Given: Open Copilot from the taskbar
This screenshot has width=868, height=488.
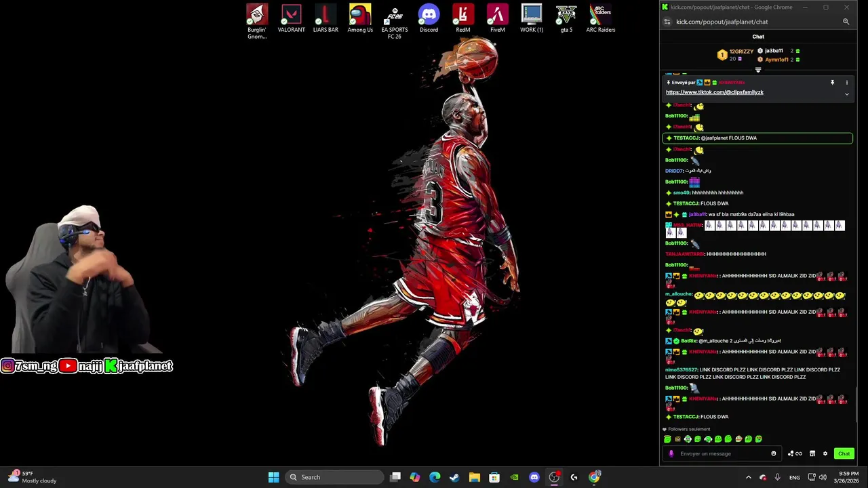Looking at the screenshot, I should coord(415,477).
